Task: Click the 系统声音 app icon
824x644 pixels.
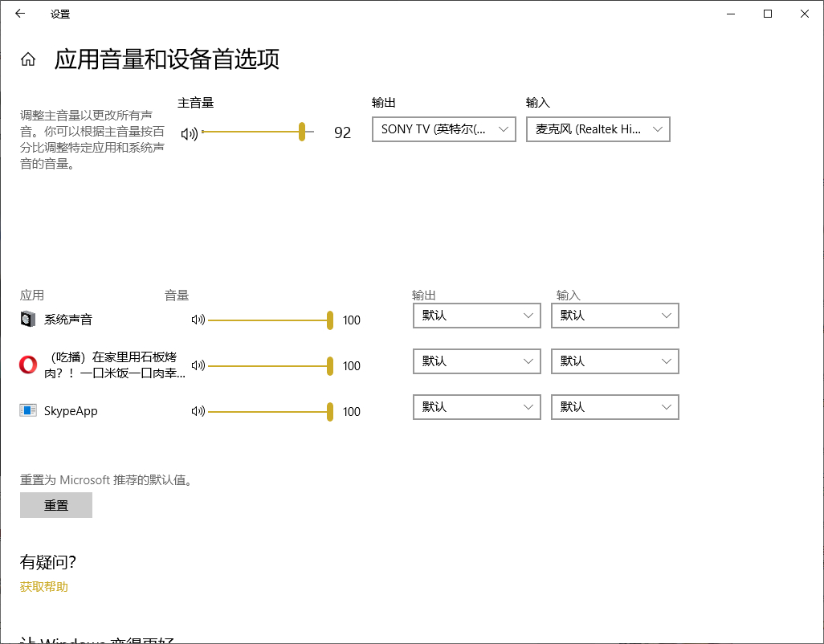Action: click(x=28, y=319)
